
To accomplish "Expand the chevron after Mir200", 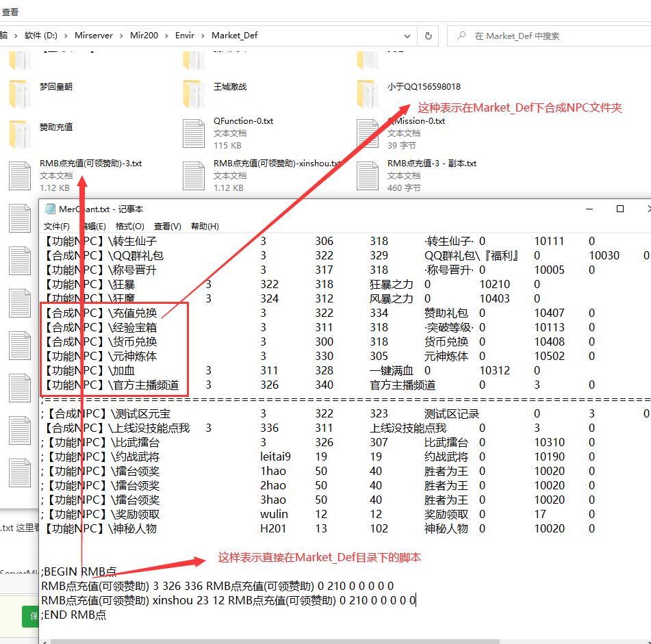I will 166,36.
